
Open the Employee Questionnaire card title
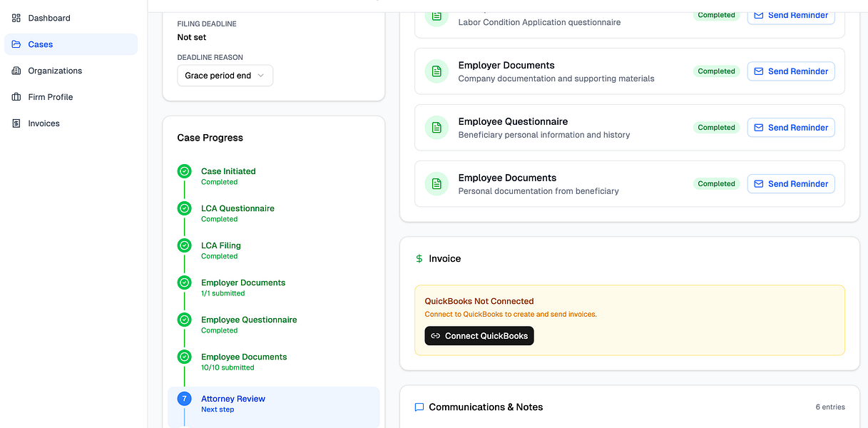click(513, 121)
